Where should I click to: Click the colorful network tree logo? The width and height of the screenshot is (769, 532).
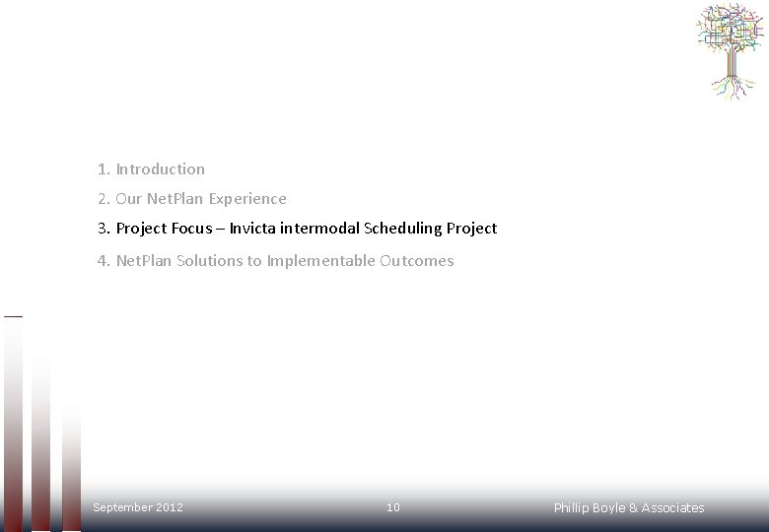point(731,51)
